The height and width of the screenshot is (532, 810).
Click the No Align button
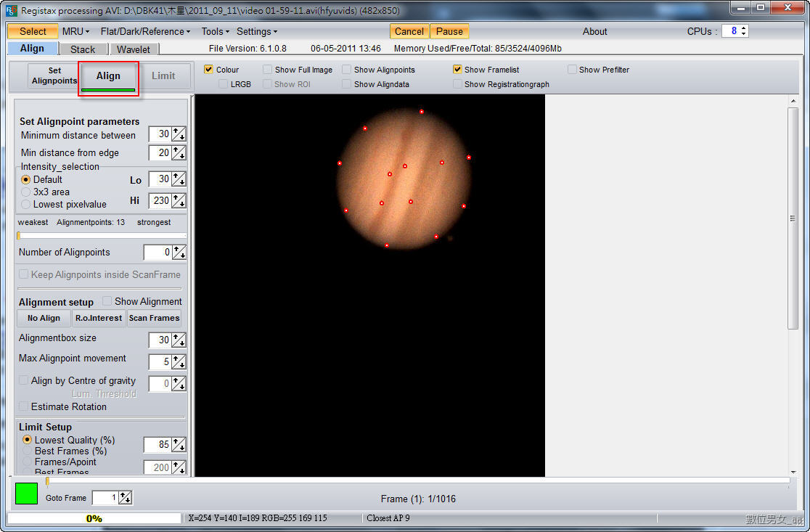coord(44,318)
